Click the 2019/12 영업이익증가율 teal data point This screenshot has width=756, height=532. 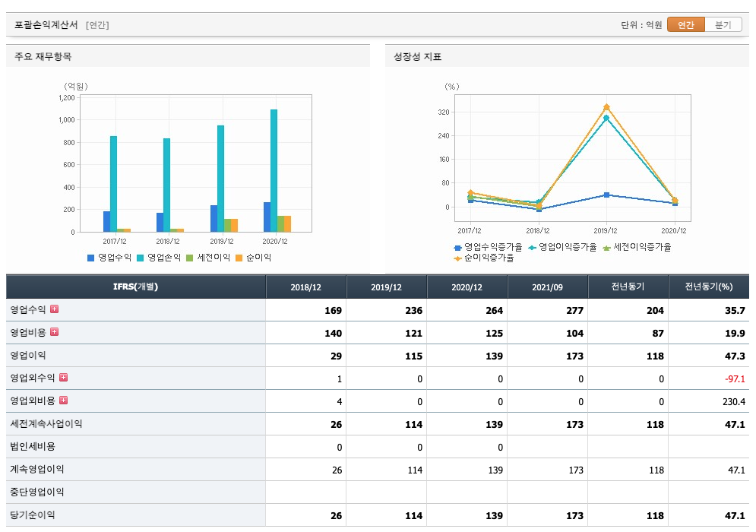(x=606, y=118)
